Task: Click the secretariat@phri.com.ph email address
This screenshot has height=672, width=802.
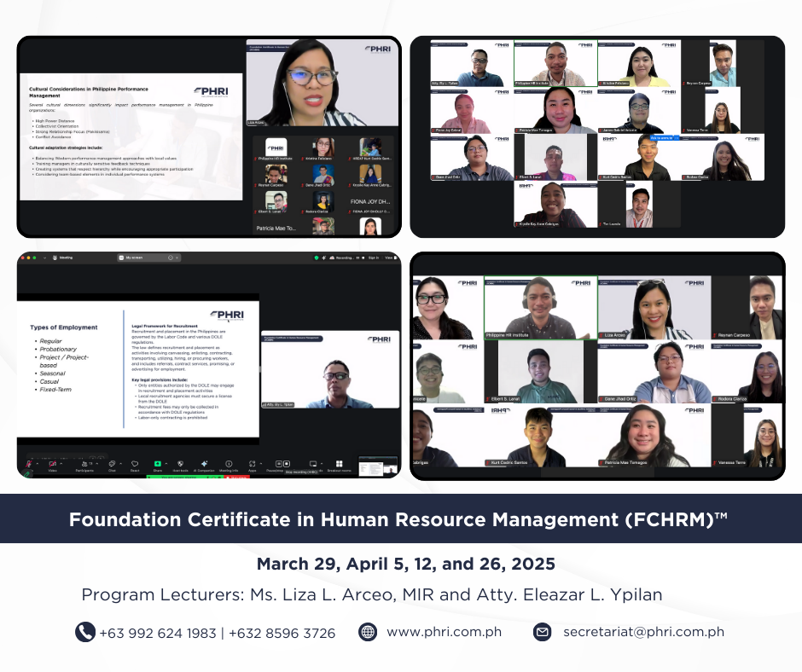Action: point(643,632)
